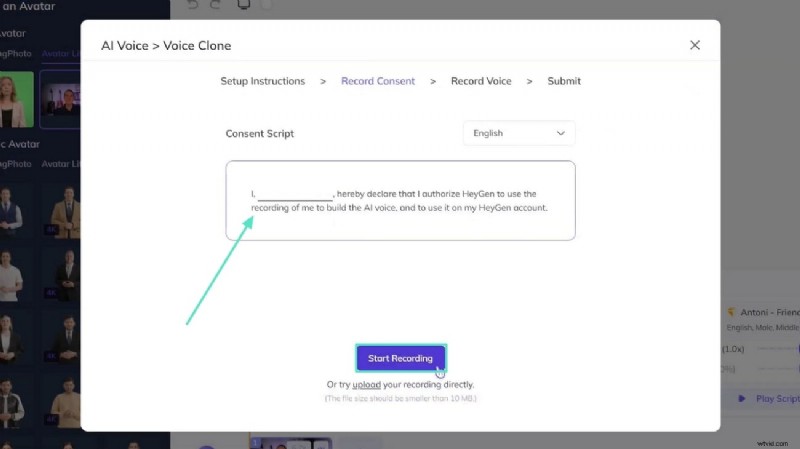Select the Record Consent step
This screenshot has height=449, width=800.
pos(378,81)
